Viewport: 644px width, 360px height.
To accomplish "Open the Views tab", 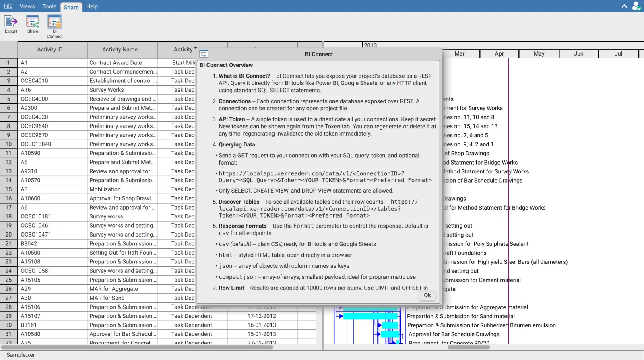I will 27,6.
